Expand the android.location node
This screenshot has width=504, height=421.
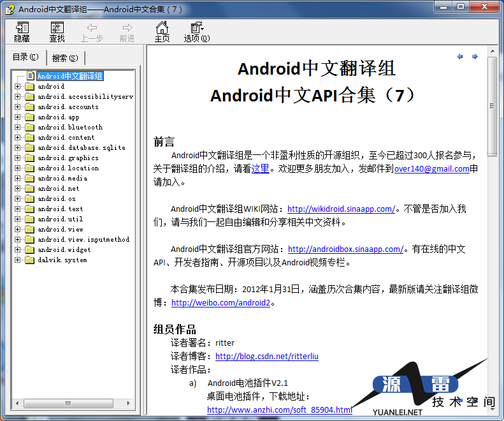point(17,168)
